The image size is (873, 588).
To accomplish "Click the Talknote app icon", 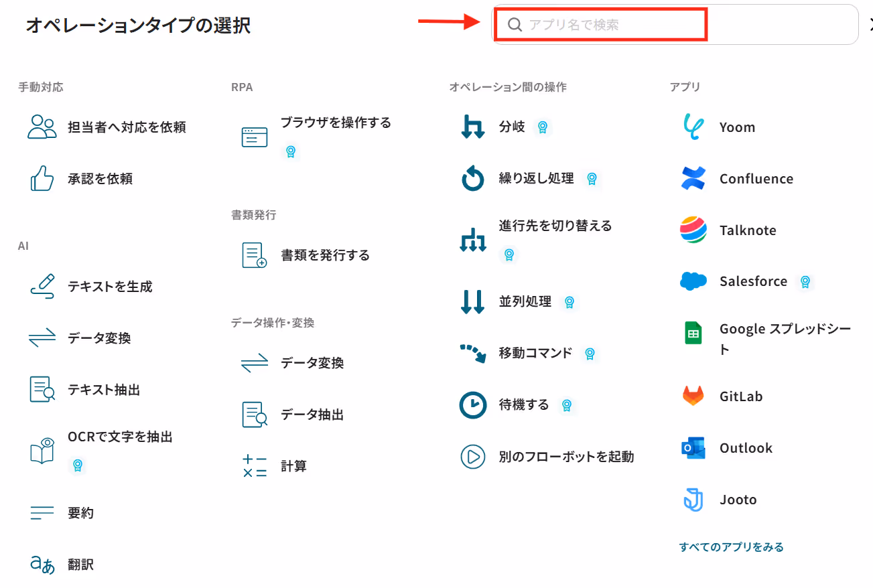I will coord(693,230).
